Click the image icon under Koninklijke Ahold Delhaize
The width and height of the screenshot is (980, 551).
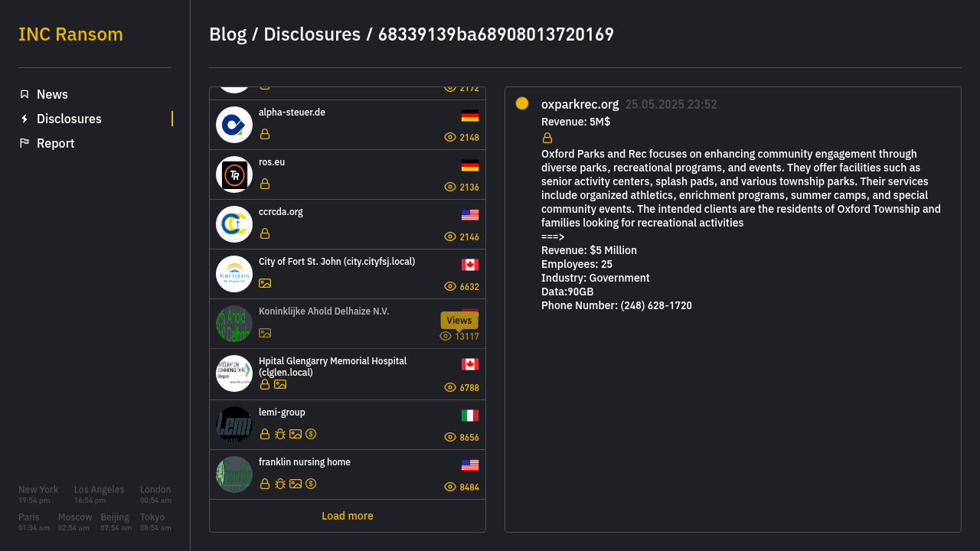click(x=265, y=333)
